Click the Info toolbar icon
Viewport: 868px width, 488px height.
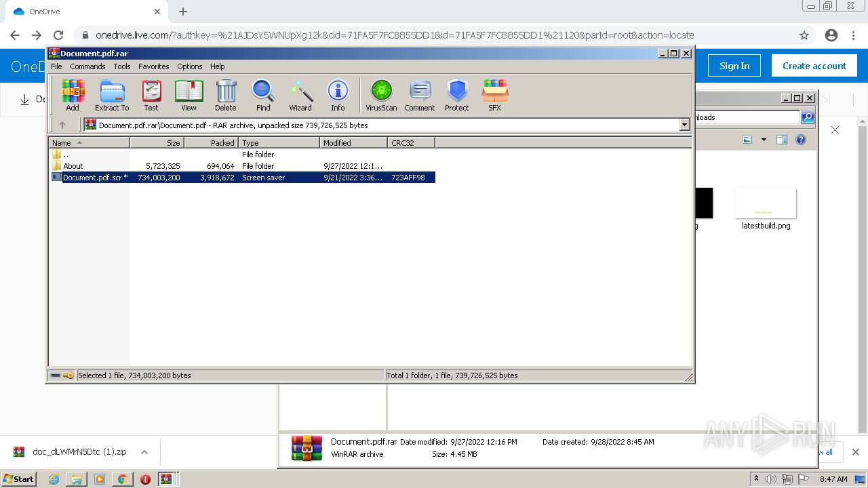tap(338, 95)
